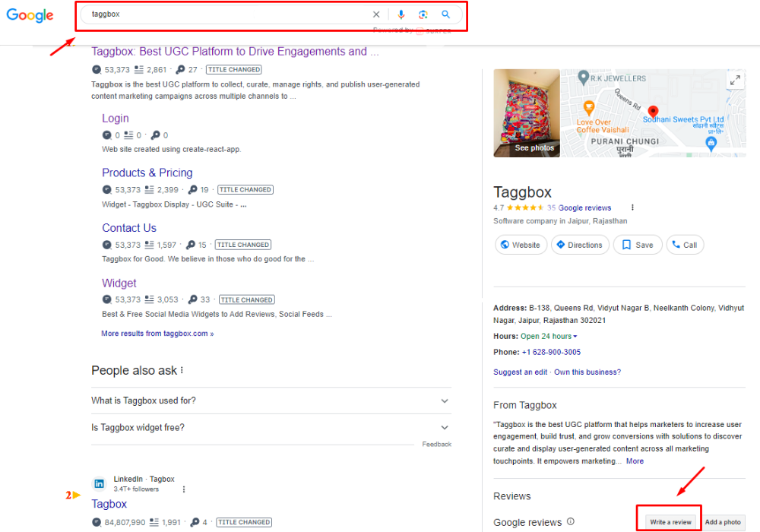Clear the search query using the X icon
The height and width of the screenshot is (532, 760).
coord(376,14)
